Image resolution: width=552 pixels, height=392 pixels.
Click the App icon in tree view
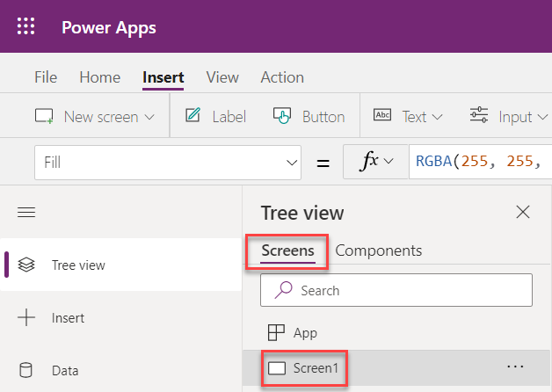(276, 333)
